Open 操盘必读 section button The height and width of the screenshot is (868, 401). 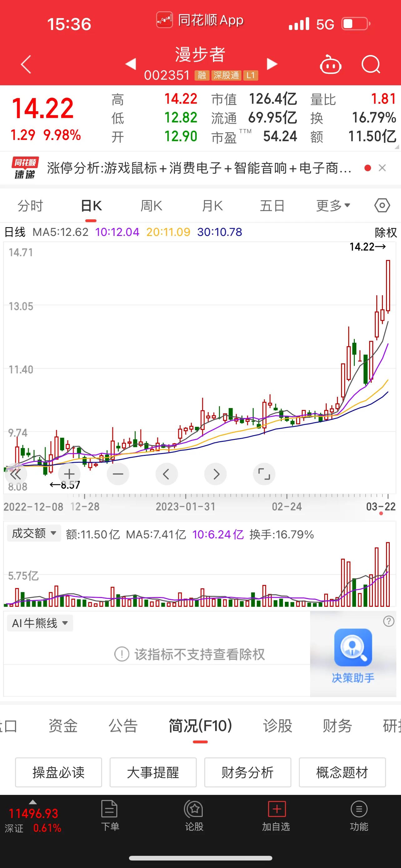tap(59, 772)
